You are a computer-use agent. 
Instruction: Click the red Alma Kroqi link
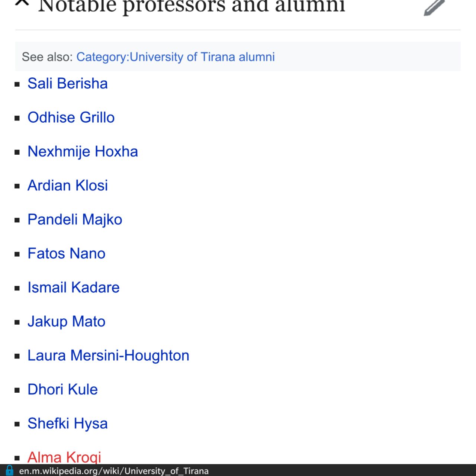(64, 457)
